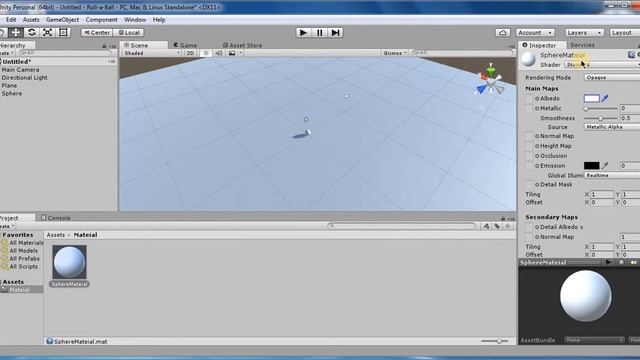Open the Untitled scene options menu

coord(112,62)
